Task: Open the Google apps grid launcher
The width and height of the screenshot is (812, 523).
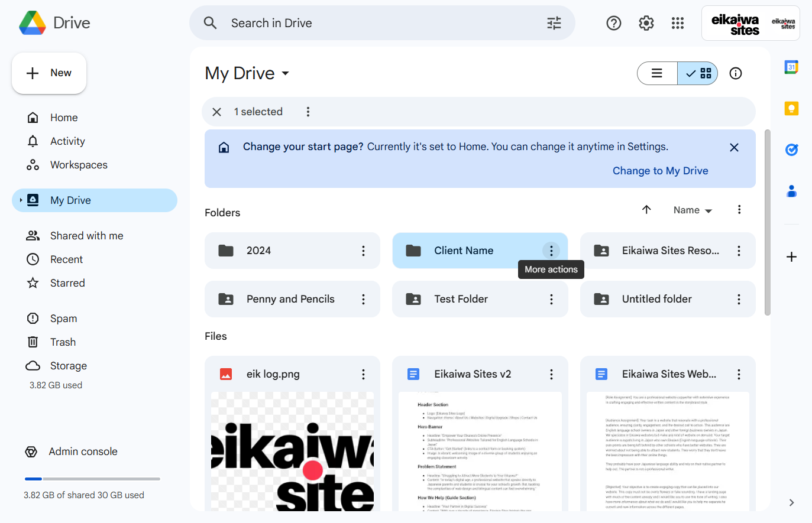Action: point(678,23)
